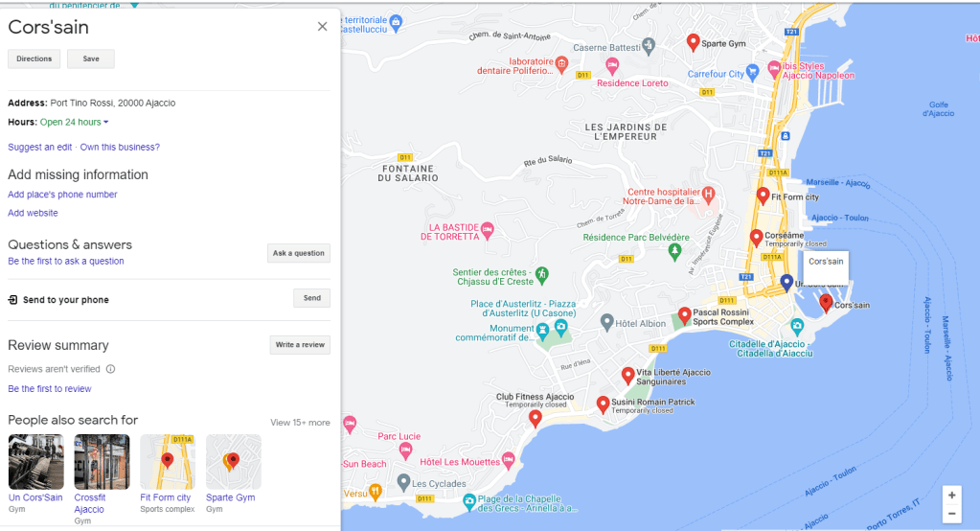Click Add place's phone number link

(62, 195)
